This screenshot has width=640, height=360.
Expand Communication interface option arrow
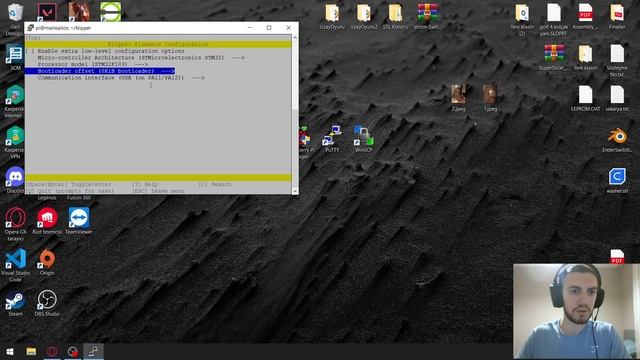198,78
